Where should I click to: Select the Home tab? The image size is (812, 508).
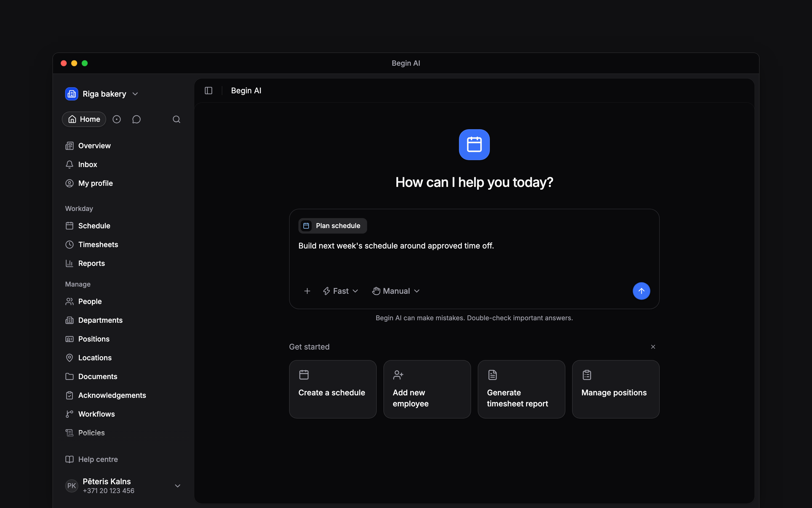(84, 119)
